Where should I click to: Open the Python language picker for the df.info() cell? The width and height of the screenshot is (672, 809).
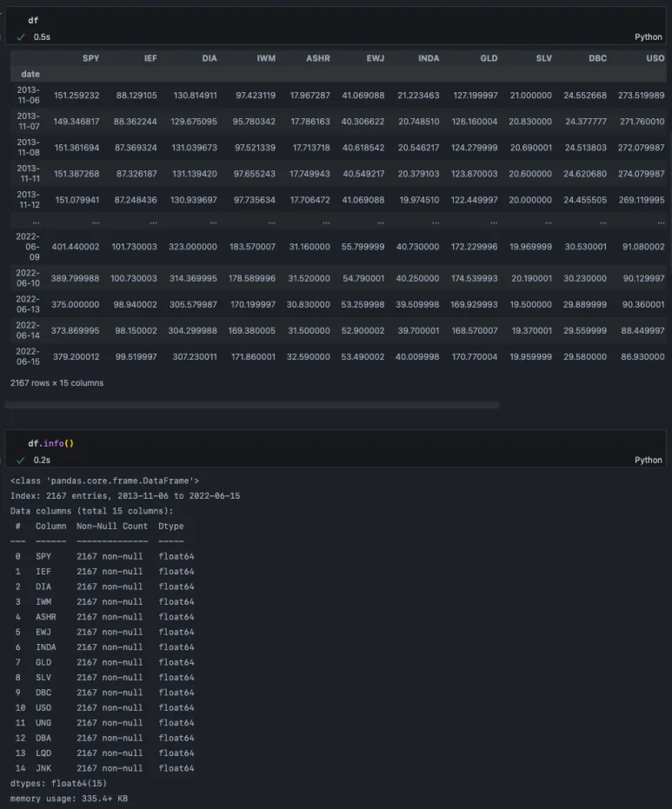click(x=648, y=460)
